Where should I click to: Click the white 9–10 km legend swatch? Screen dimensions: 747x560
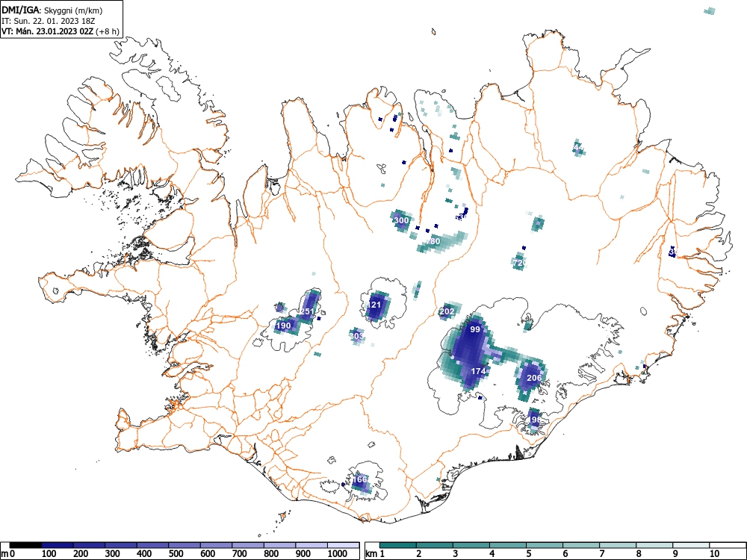(x=691, y=545)
